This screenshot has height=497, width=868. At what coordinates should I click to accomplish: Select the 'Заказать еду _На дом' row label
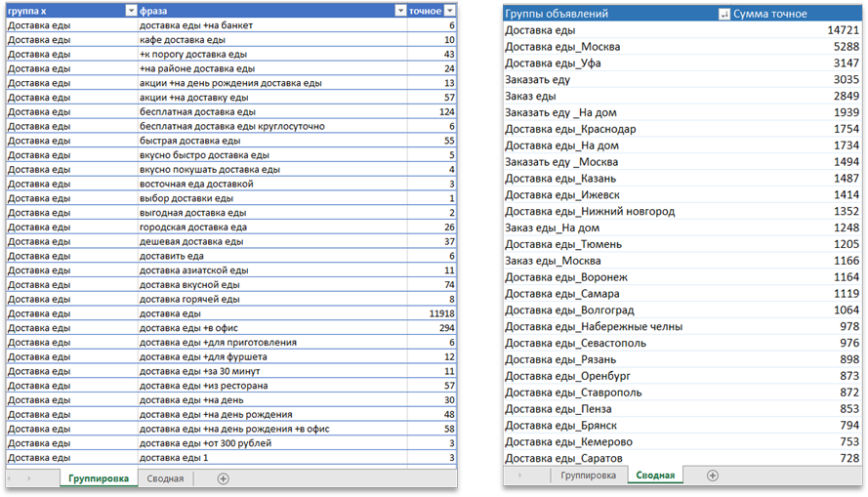pyautogui.click(x=562, y=113)
